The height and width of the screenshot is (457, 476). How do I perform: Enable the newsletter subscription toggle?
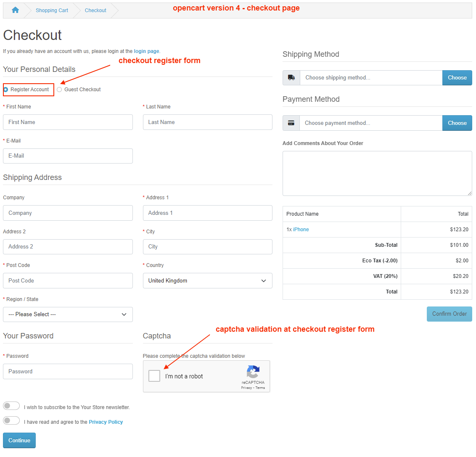(11, 406)
